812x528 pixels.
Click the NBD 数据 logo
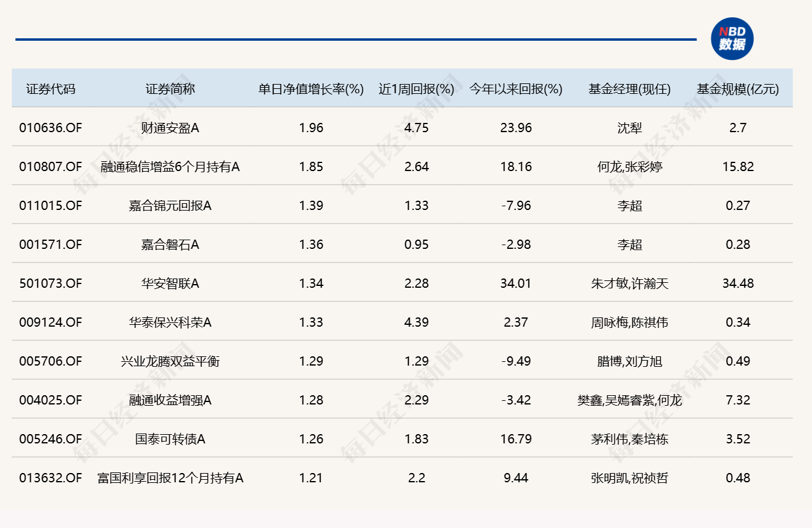click(732, 39)
